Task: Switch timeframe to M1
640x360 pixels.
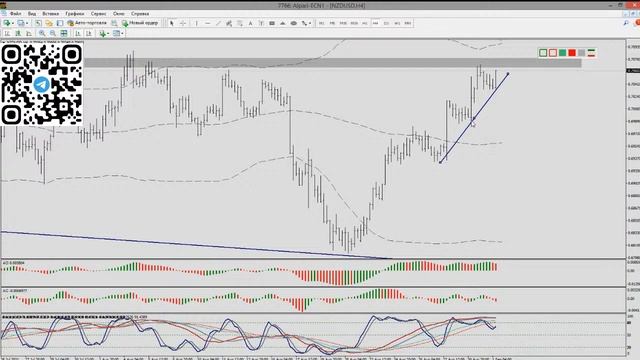Action: tap(321, 23)
